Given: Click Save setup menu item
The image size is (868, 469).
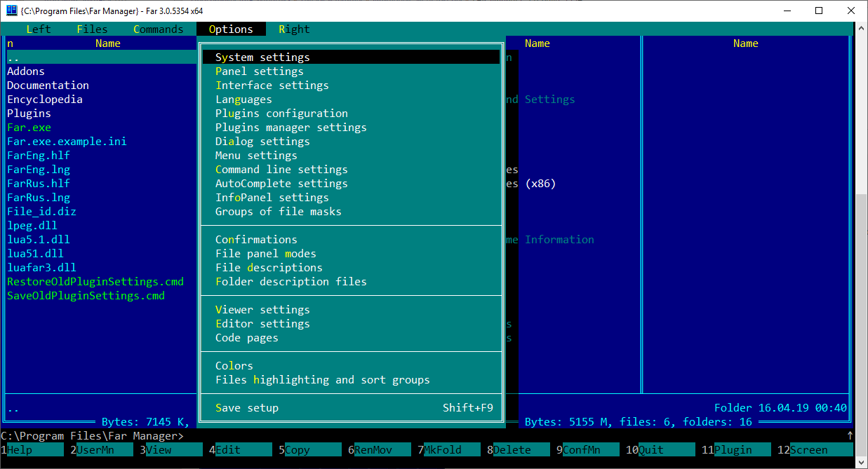Looking at the screenshot, I should tap(247, 408).
